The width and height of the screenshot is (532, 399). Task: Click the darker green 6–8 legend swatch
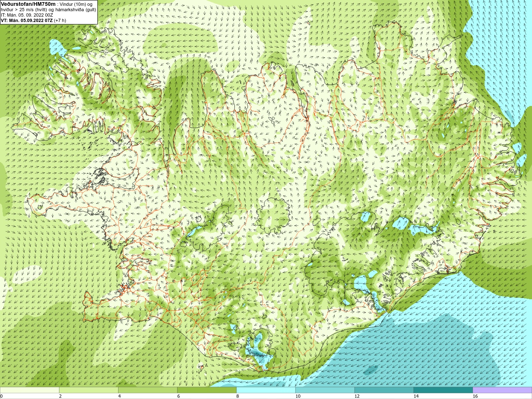[207, 390]
